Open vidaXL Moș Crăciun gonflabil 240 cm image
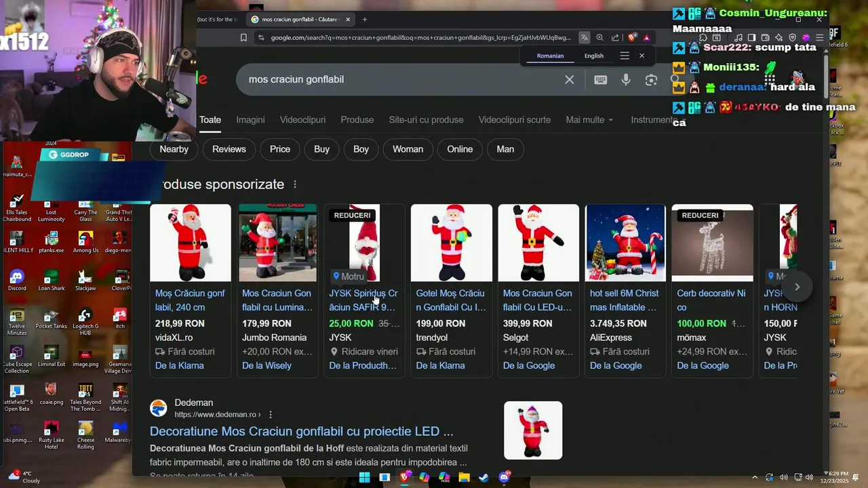Image resolution: width=868 pixels, height=488 pixels. click(x=191, y=243)
